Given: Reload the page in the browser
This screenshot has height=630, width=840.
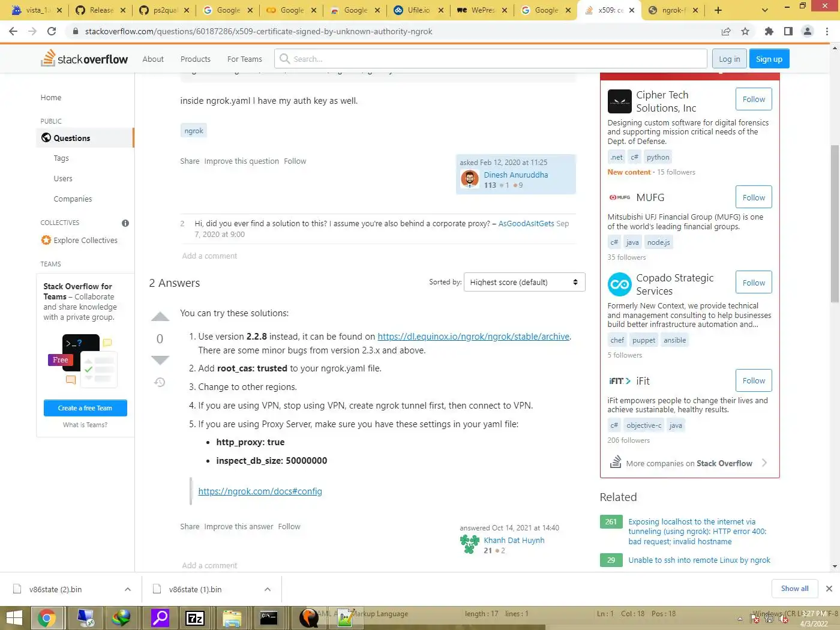Looking at the screenshot, I should pyautogui.click(x=52, y=31).
